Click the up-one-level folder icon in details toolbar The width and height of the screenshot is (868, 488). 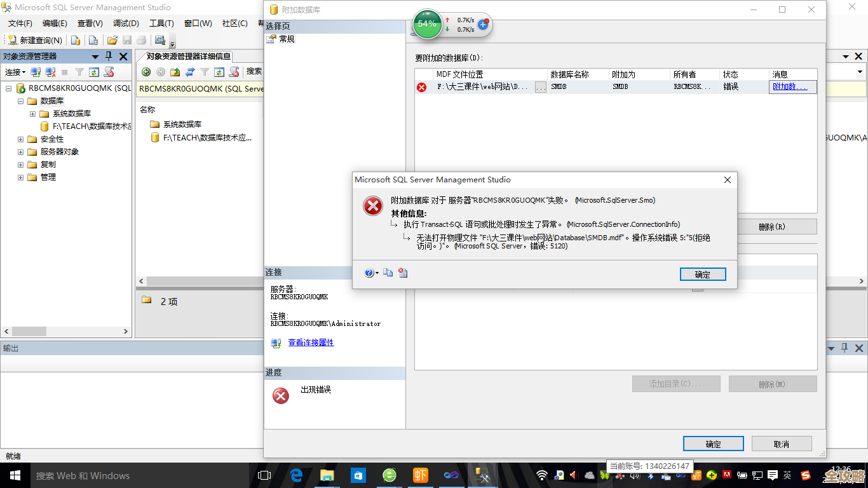175,72
